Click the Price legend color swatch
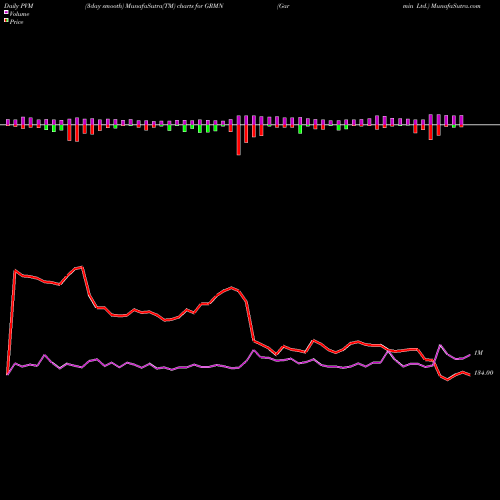 click(x=6, y=20)
